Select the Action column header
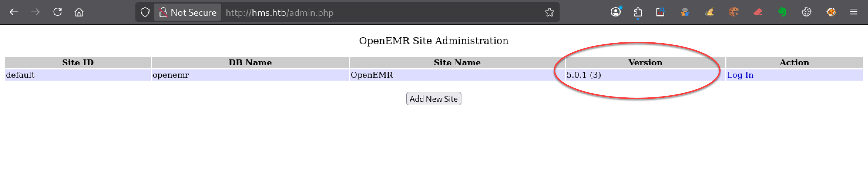Screen dimensions: 868x188 tap(794, 62)
